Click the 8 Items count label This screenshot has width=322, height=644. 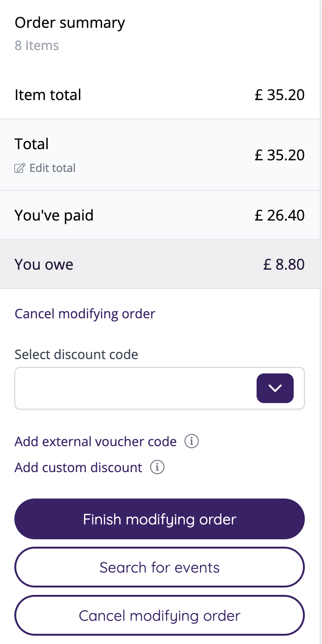click(x=37, y=46)
